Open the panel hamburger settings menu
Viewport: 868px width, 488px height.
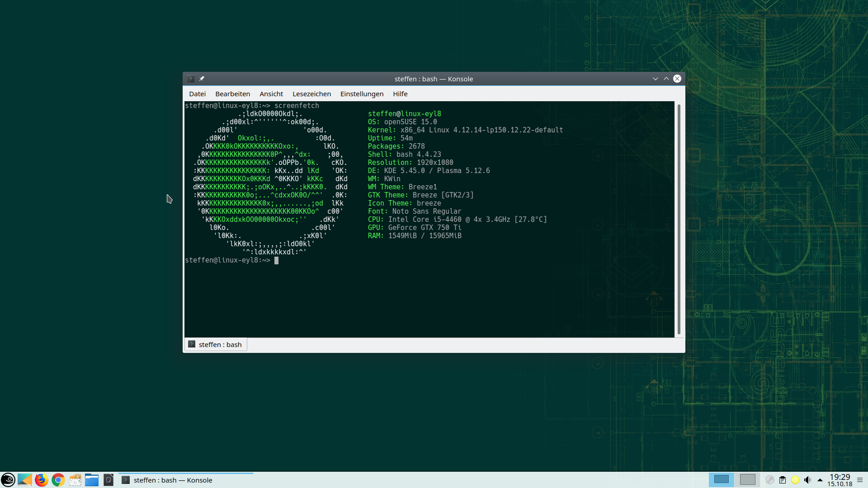coord(860,480)
